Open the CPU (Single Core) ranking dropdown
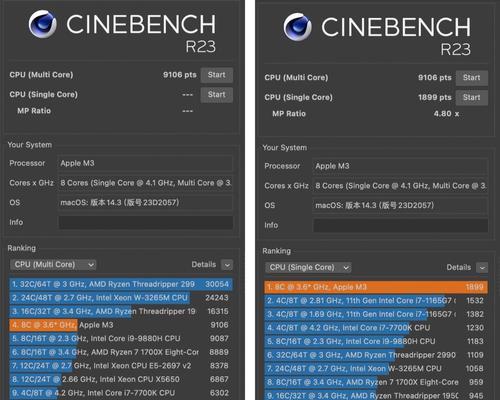This screenshot has width=500, height=400. 308,267
